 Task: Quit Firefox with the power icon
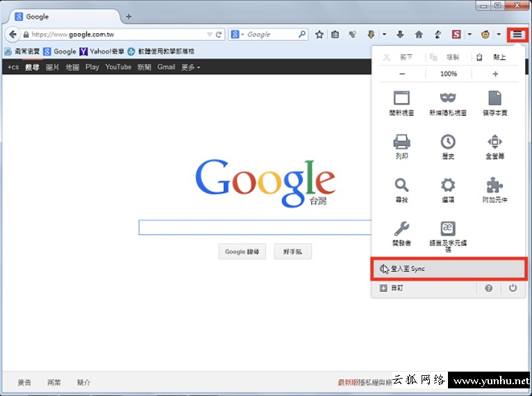(x=513, y=288)
